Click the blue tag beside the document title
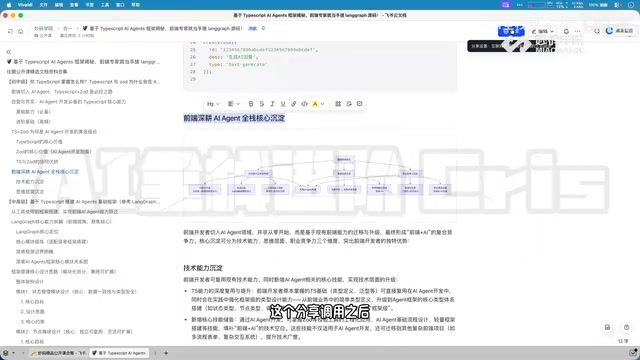 pos(253,29)
